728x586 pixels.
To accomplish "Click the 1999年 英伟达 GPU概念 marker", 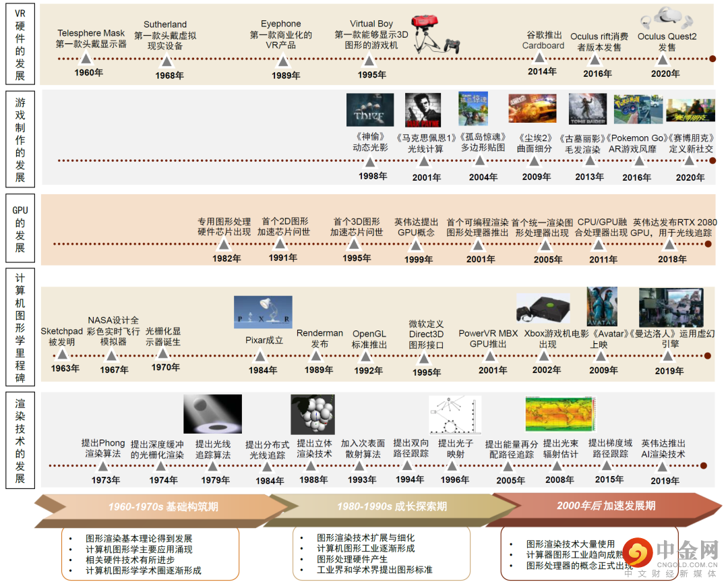I will click(415, 244).
